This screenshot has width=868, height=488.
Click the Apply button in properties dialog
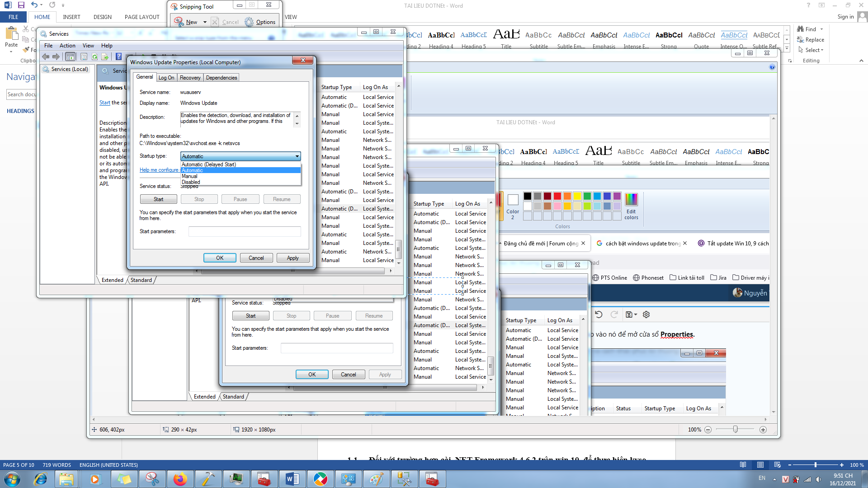click(x=292, y=258)
